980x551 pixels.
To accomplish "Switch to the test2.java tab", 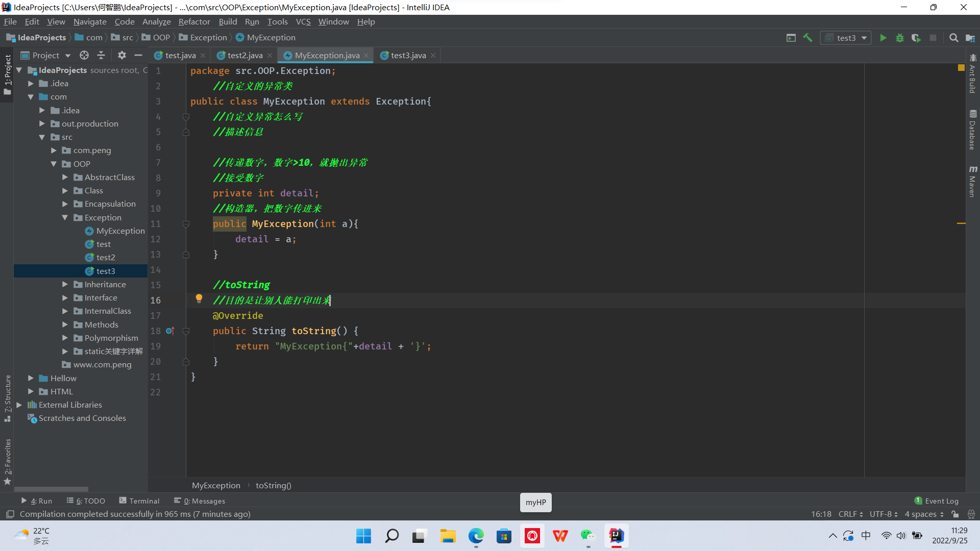I will 244,55.
